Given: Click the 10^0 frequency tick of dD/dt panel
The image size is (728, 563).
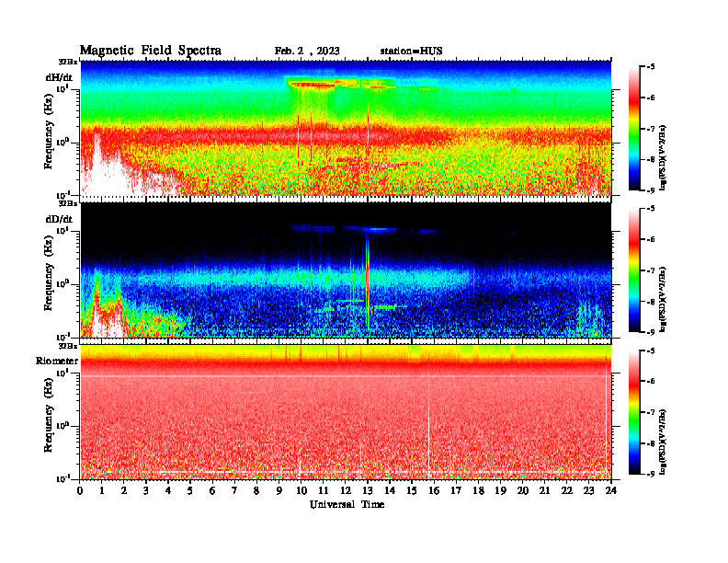Looking at the screenshot, I should (x=63, y=284).
